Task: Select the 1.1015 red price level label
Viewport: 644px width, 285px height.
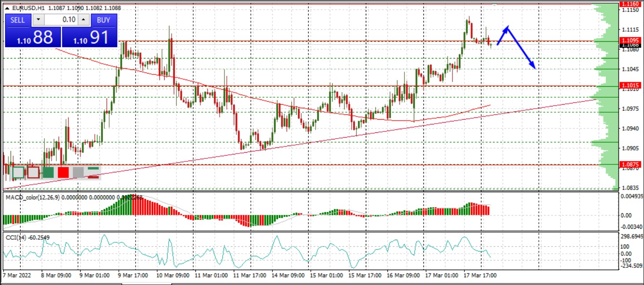Action: (x=629, y=85)
